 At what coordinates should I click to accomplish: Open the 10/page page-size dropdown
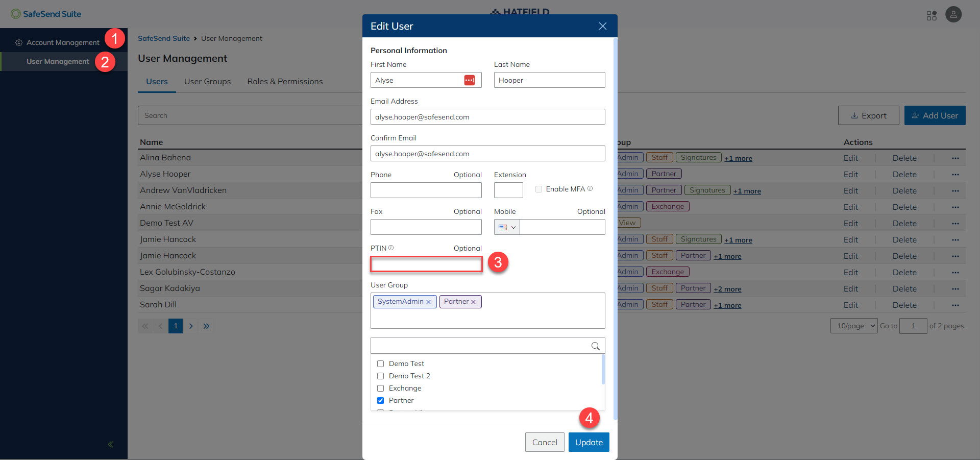pyautogui.click(x=854, y=326)
